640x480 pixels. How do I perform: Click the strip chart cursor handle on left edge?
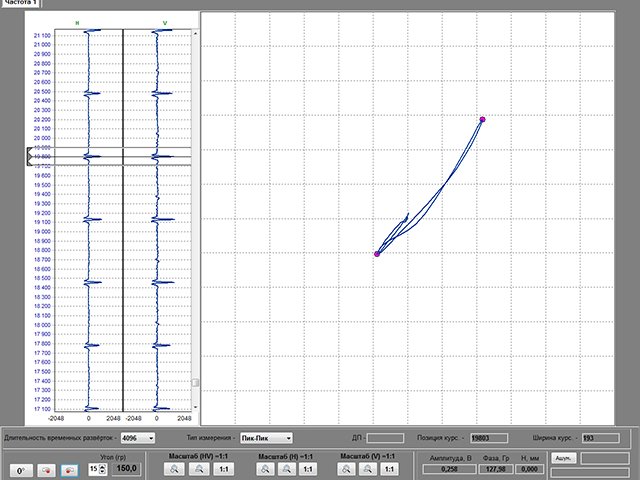[29, 156]
